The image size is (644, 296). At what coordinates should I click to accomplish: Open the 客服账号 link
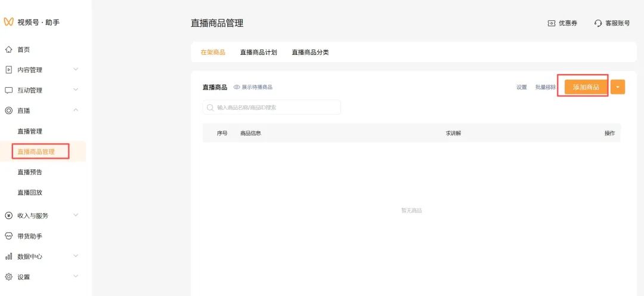click(618, 23)
